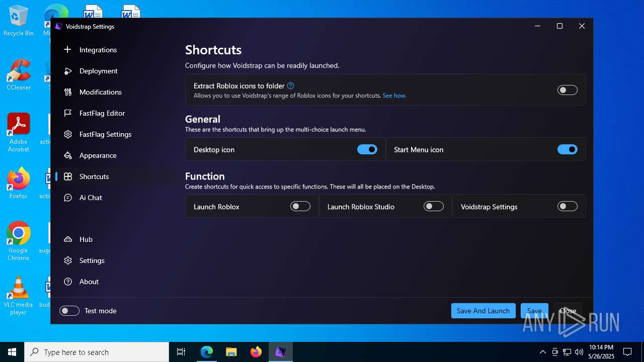644x362 pixels.
Task: Open the Integrations page
Action: tap(115, 50)
